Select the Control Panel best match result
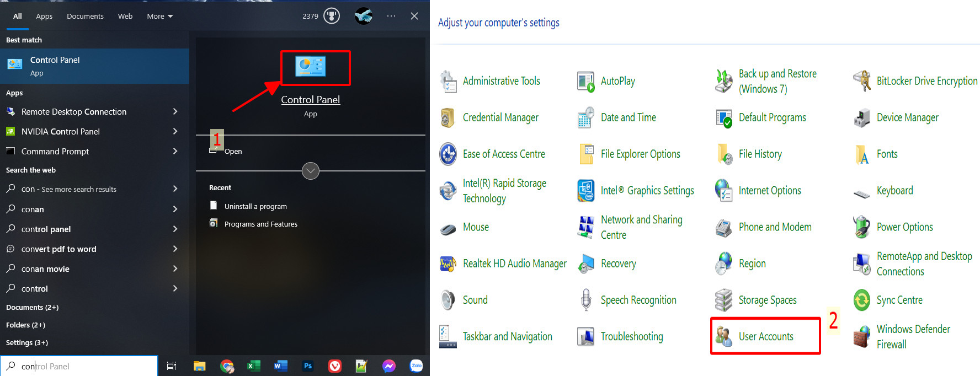 coord(94,66)
